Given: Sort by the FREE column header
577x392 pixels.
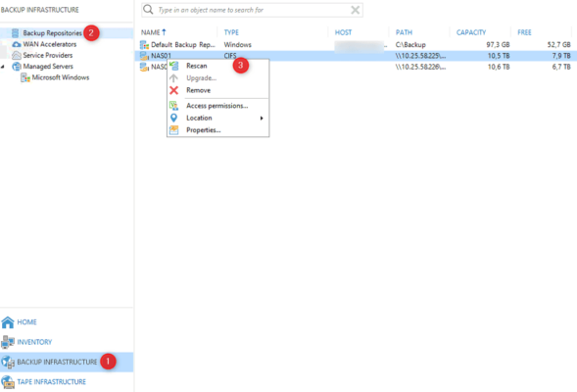Looking at the screenshot, I should click(524, 32).
